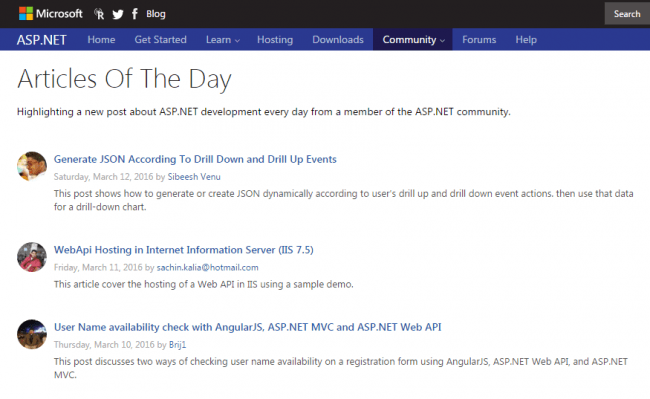The width and height of the screenshot is (650, 399).
Task: Click the Articles Of The Day heading
Action: tap(124, 79)
